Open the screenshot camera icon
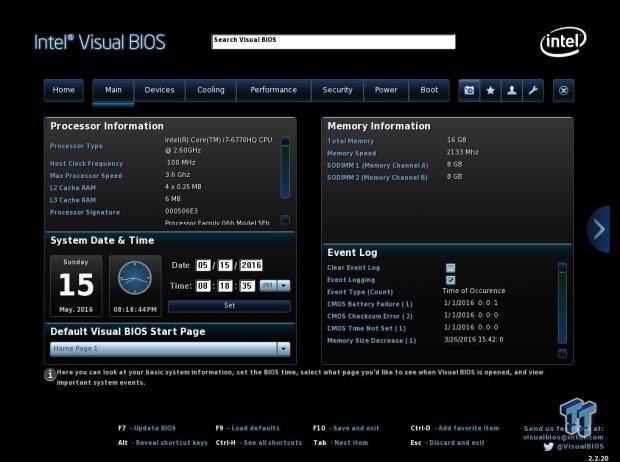 click(x=469, y=91)
